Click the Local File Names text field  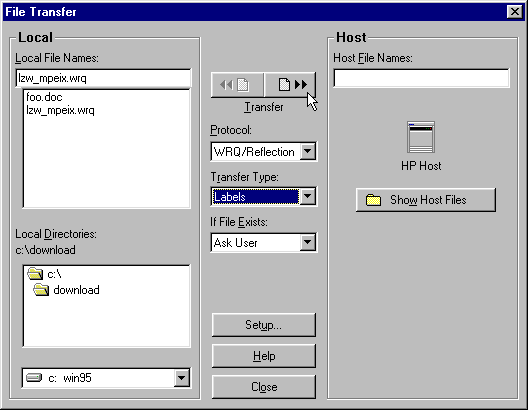point(103,78)
